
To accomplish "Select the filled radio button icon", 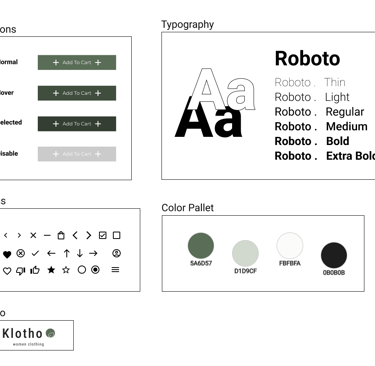I will pyautogui.click(x=95, y=269).
